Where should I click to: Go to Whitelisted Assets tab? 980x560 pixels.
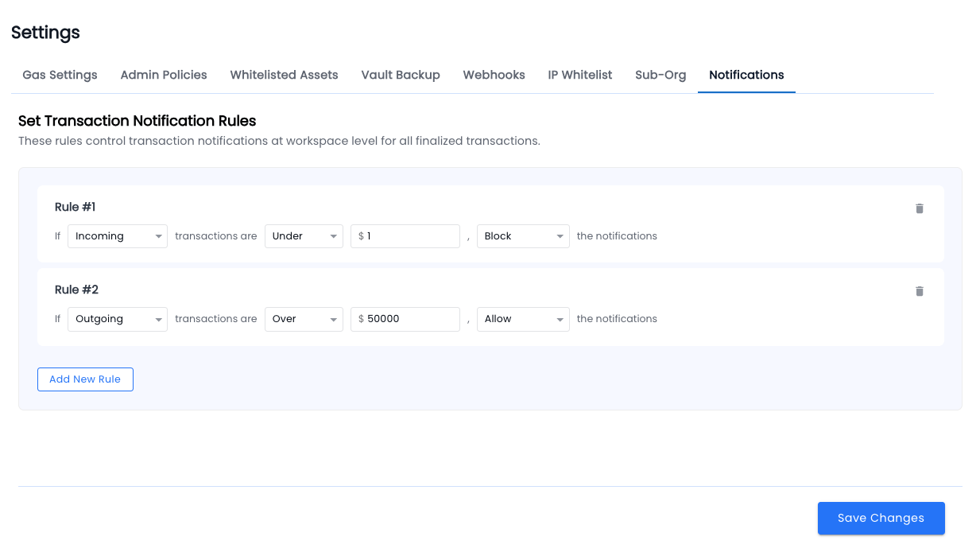pyautogui.click(x=285, y=75)
